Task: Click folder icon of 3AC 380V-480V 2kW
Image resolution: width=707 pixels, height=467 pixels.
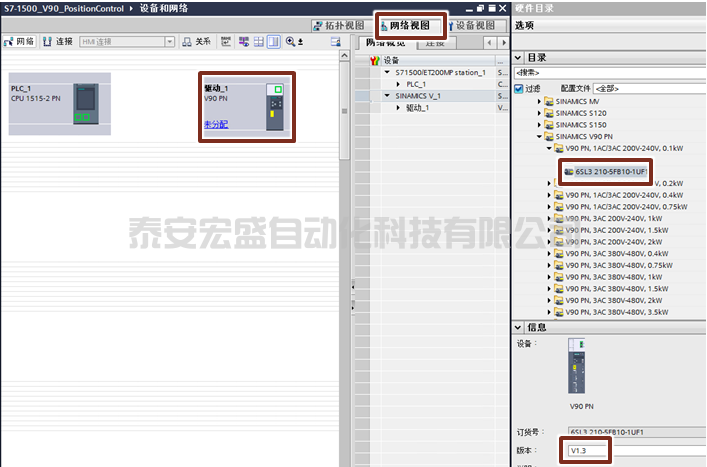Action: tap(559, 301)
